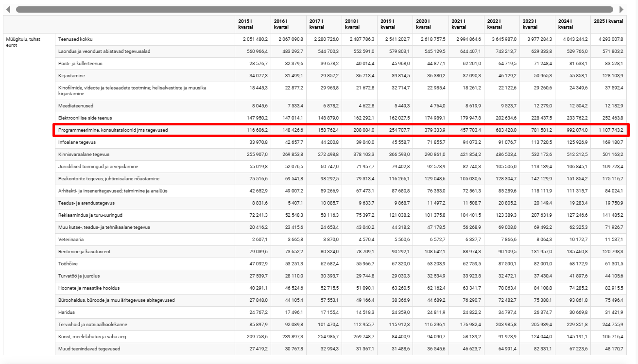Click the 'Kinnisvaraalane tegevus' row label
Image resolution: width=638 pixels, height=364 pixels.
pos(84,155)
